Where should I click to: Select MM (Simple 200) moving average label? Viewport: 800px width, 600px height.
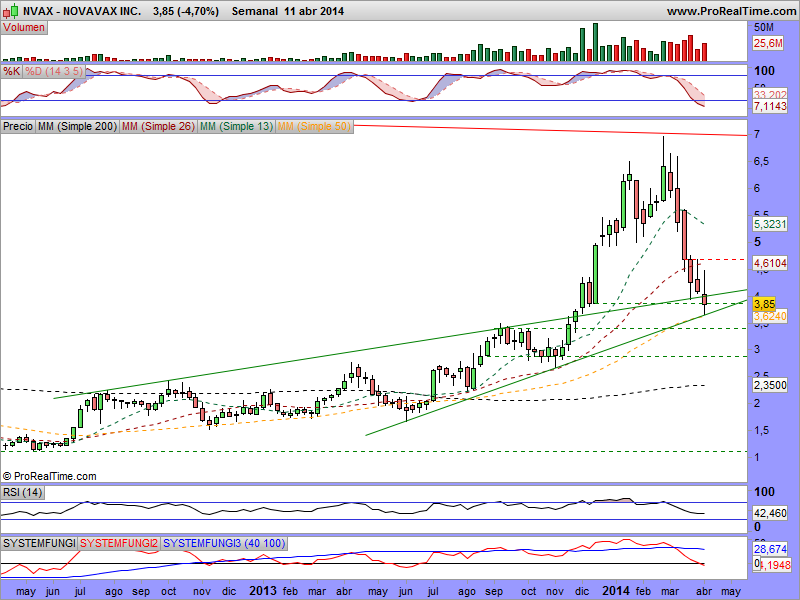78,126
